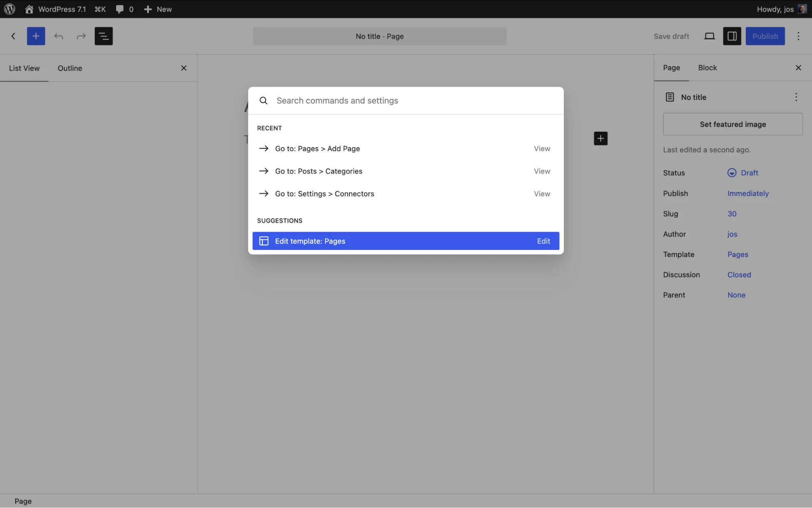The image size is (812, 508).
Task: Open the Draft status dropdown
Action: point(743,173)
